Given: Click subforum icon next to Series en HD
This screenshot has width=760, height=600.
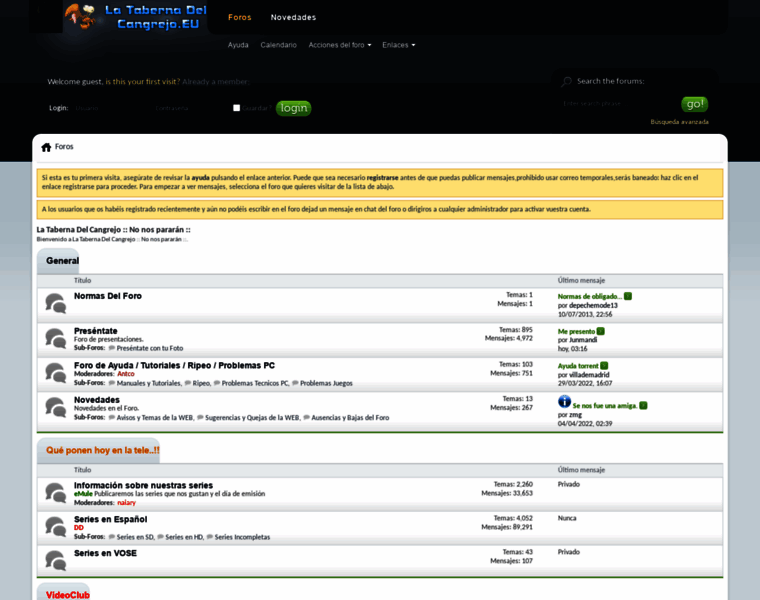Looking at the screenshot, I should click(x=160, y=537).
